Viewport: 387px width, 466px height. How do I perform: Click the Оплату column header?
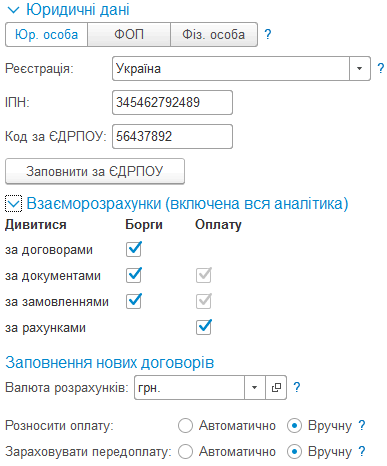[218, 225]
